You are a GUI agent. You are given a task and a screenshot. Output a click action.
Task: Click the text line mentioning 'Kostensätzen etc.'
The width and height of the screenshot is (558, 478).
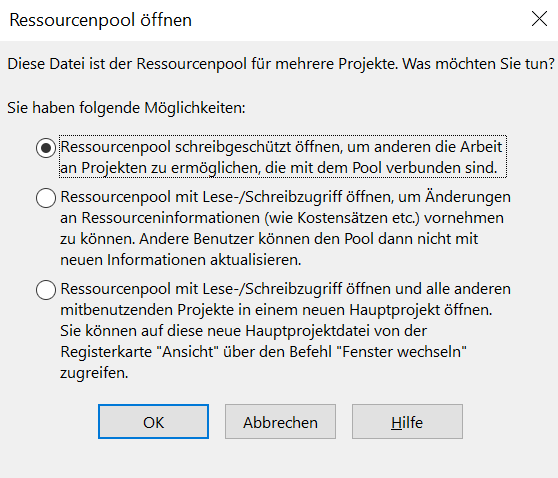click(x=282, y=218)
